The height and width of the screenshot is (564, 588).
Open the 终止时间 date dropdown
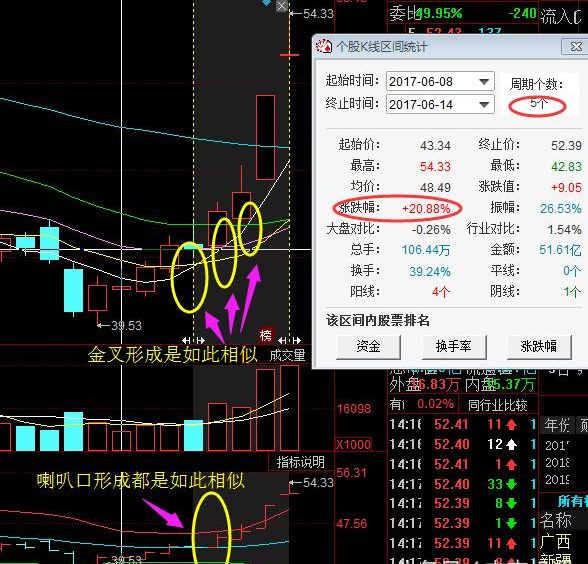tap(484, 105)
